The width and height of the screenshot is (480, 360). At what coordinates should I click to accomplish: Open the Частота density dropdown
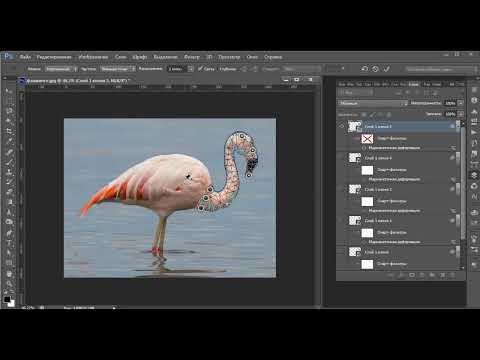pos(118,69)
